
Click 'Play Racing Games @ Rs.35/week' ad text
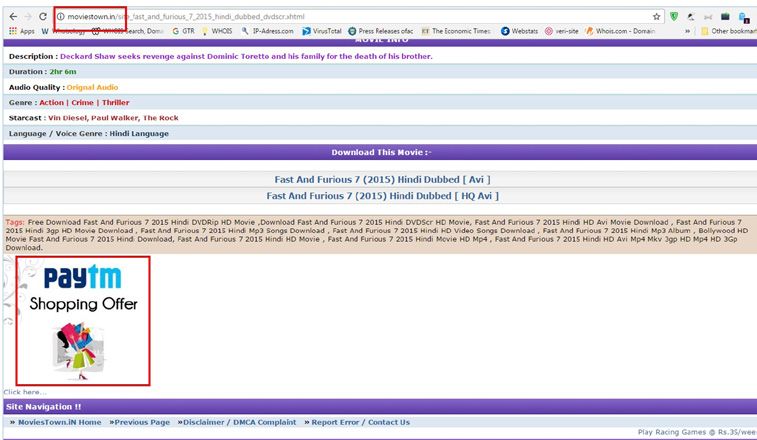point(697,432)
